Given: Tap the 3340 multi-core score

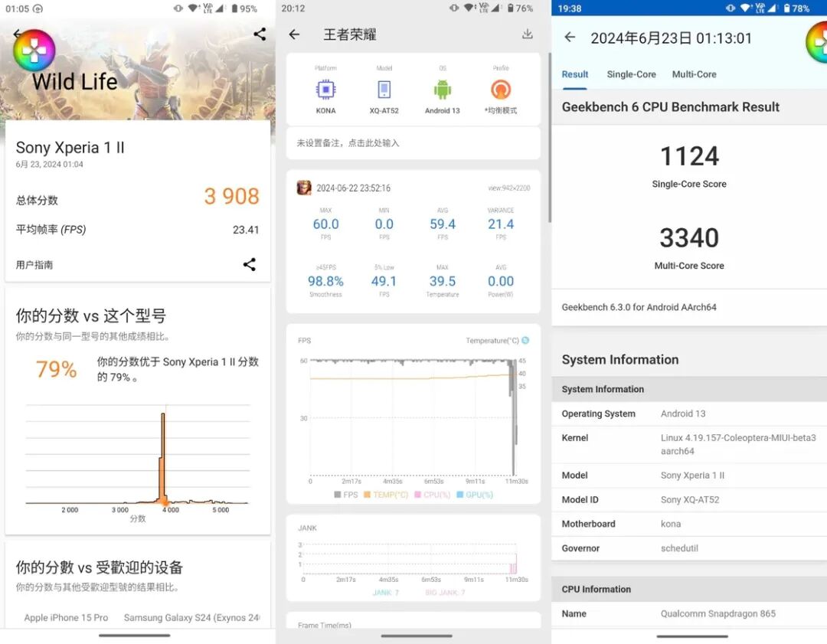Looking at the screenshot, I should pyautogui.click(x=689, y=238).
